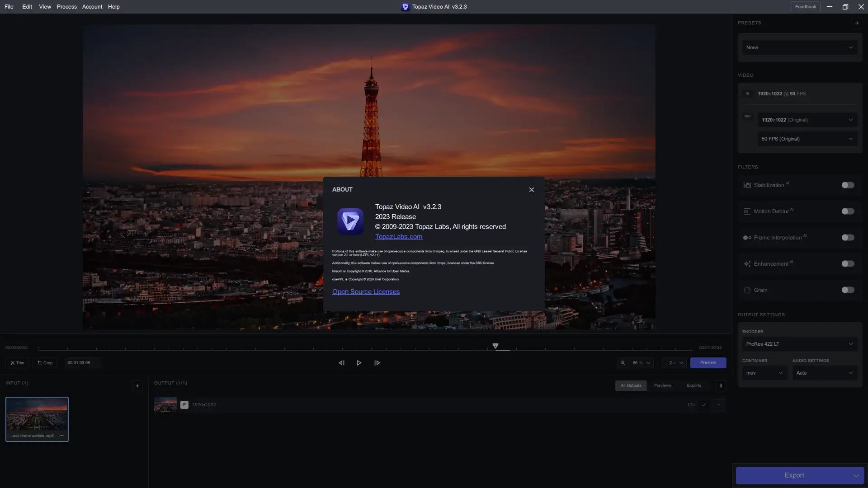
Task: Step back one frame
Action: [341, 363]
